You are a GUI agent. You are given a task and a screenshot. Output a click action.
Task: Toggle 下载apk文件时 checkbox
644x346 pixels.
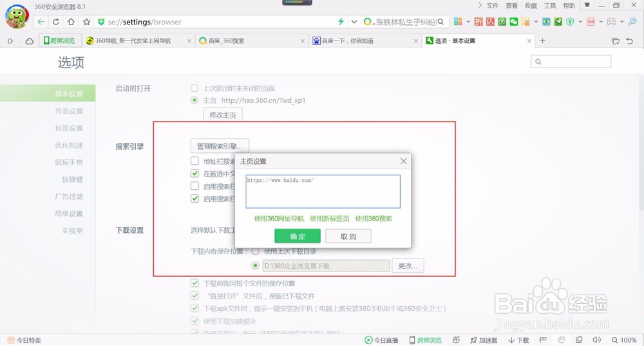(194, 308)
